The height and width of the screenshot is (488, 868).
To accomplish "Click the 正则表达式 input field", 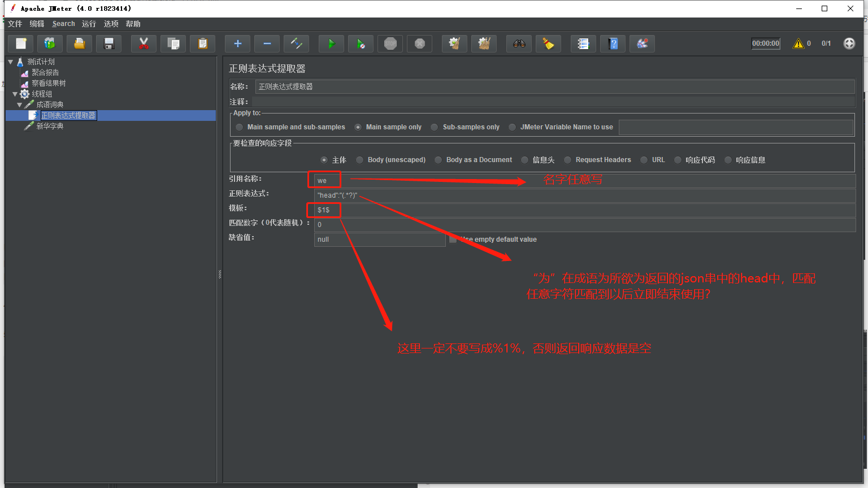I will tap(585, 195).
